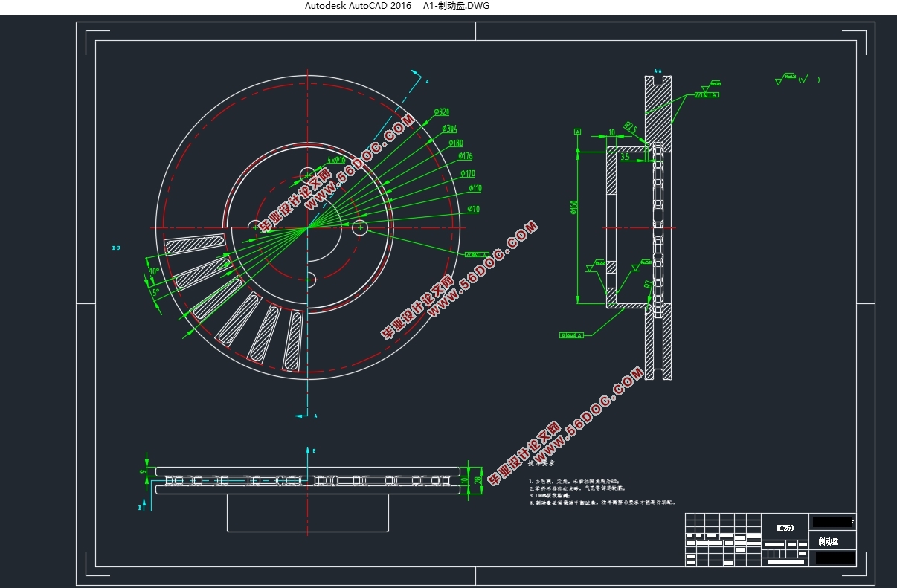
Task: Click the 10° angle dimension
Action: [154, 271]
